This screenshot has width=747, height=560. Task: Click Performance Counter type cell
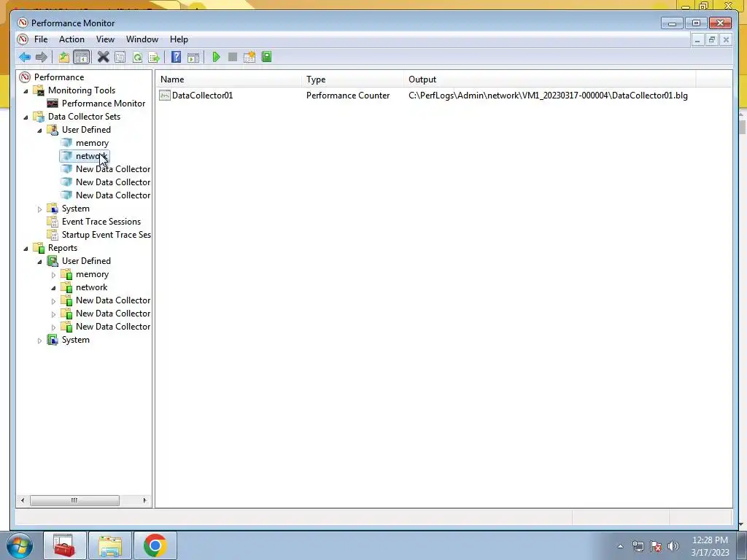point(348,96)
